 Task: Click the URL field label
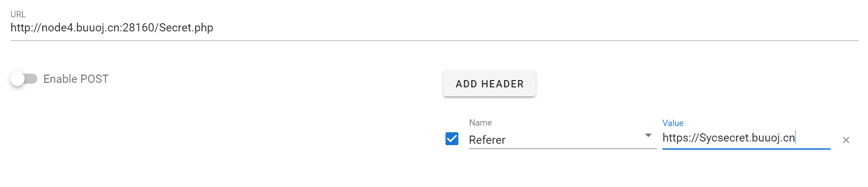pos(18,15)
